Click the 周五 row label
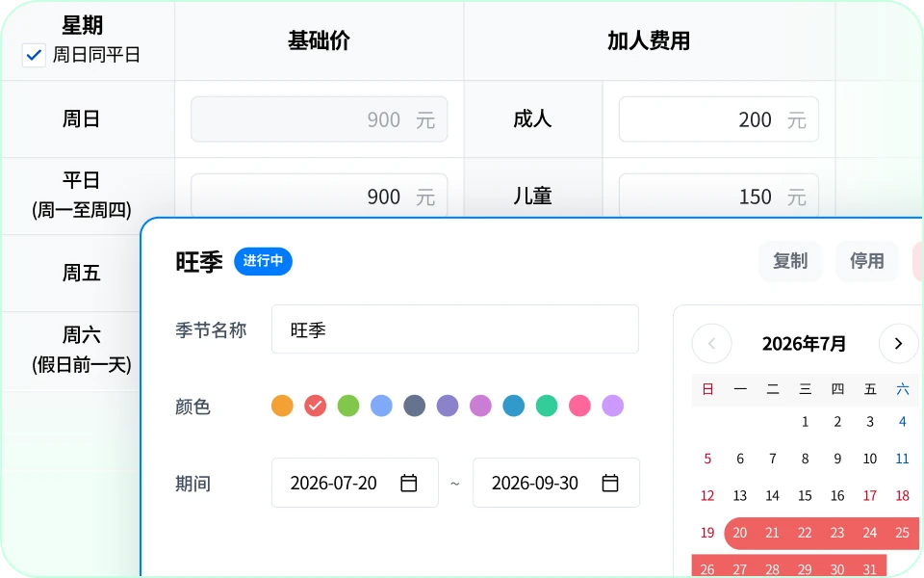The height and width of the screenshot is (578, 924). tap(81, 273)
